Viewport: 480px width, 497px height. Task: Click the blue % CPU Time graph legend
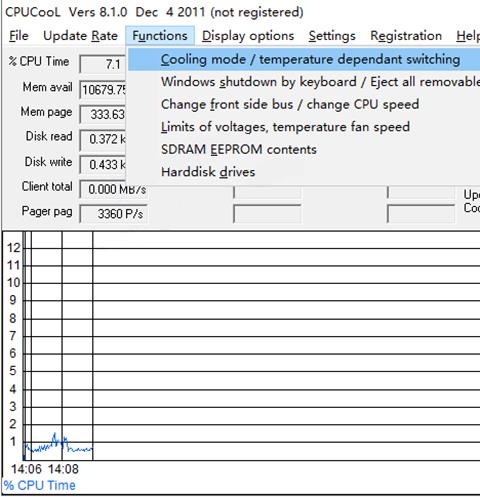tap(40, 485)
